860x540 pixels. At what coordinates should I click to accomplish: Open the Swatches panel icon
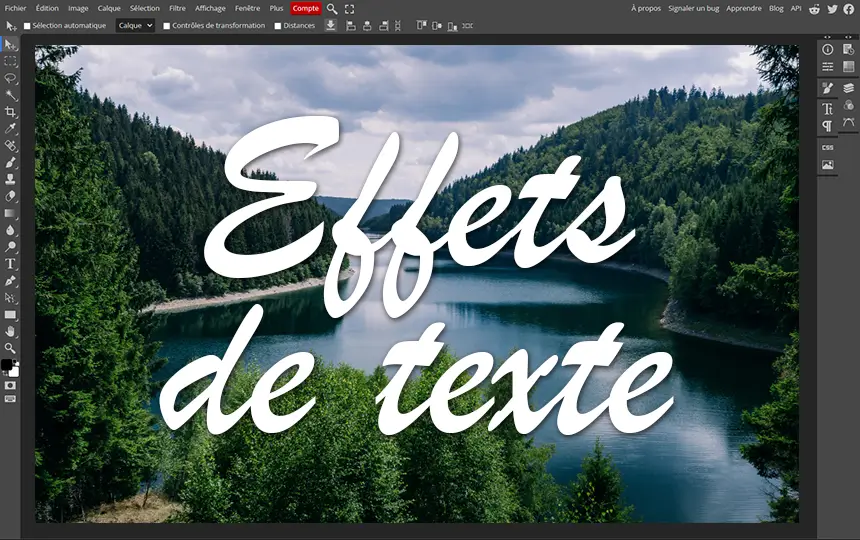tap(848, 66)
